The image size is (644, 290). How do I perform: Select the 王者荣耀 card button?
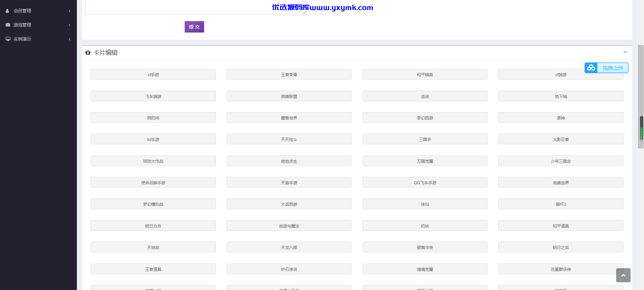289,75
